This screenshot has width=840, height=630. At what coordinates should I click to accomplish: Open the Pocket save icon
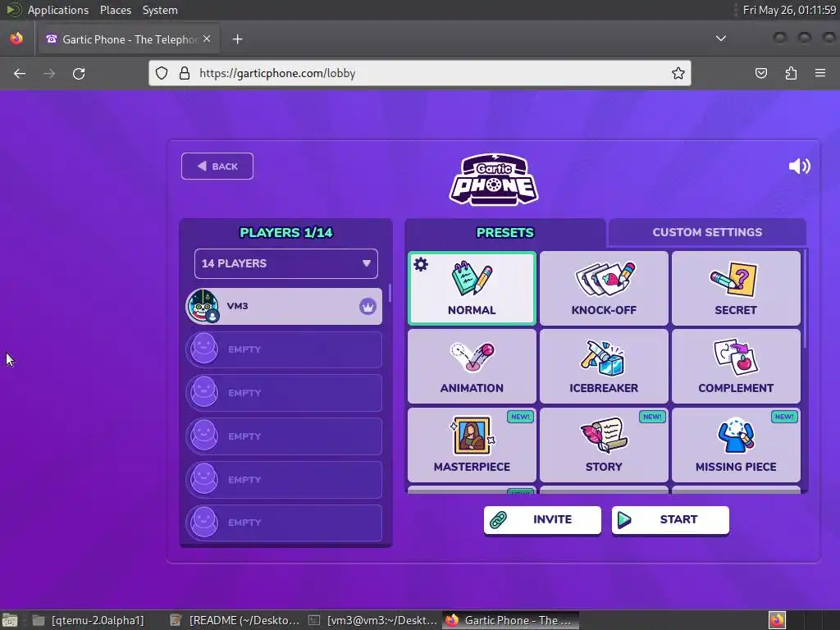[x=761, y=73]
